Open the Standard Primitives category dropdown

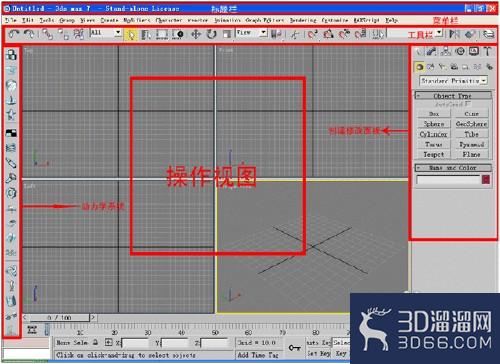click(x=484, y=81)
